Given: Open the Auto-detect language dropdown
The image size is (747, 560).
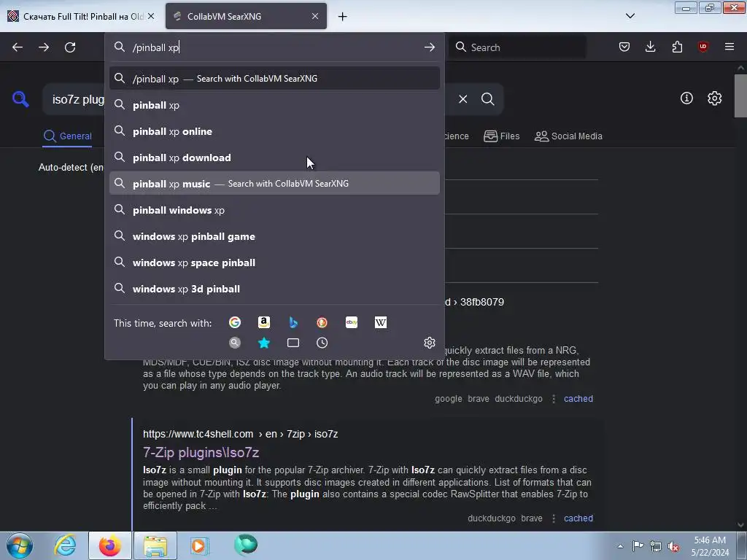Looking at the screenshot, I should 71,167.
